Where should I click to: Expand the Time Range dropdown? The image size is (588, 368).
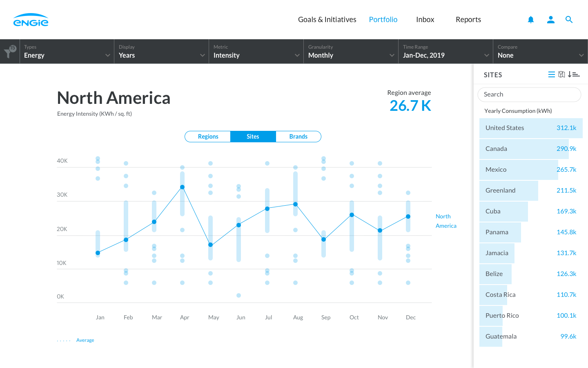coord(445,52)
